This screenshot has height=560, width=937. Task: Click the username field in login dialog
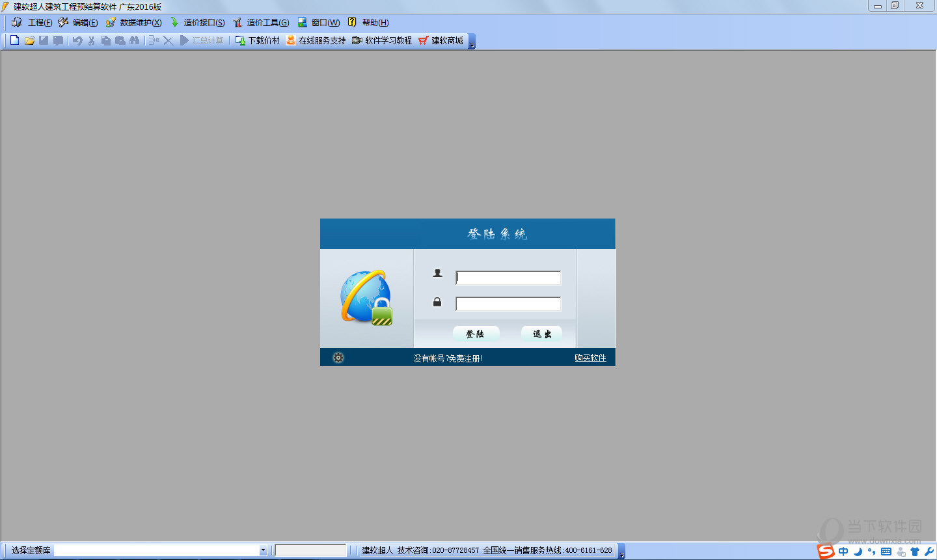click(x=508, y=278)
